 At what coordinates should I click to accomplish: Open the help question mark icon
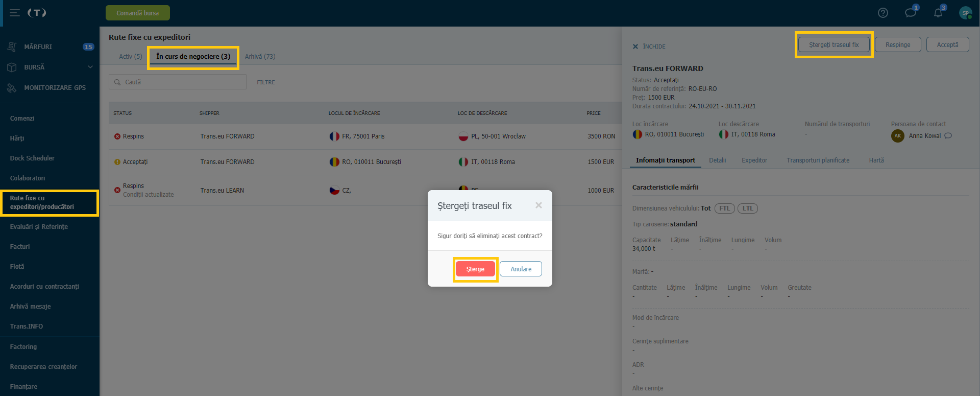[883, 13]
